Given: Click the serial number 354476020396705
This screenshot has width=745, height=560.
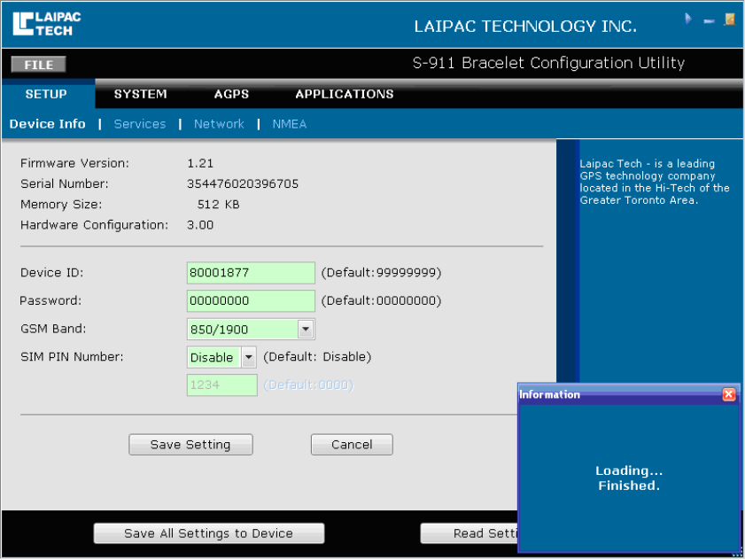Looking at the screenshot, I should point(243,184).
